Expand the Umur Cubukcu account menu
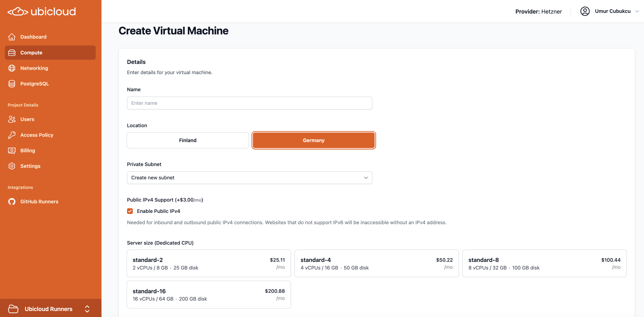 click(612, 11)
